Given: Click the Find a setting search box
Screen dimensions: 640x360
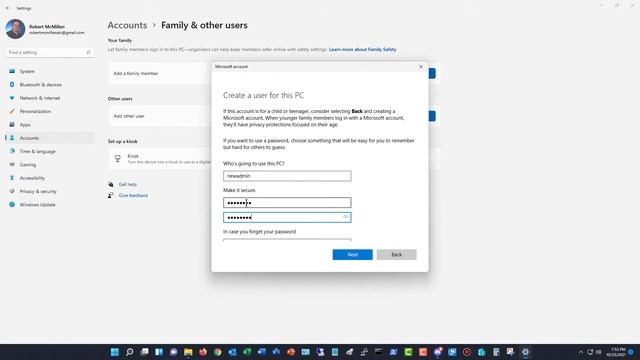Looking at the screenshot, I should 50,52.
